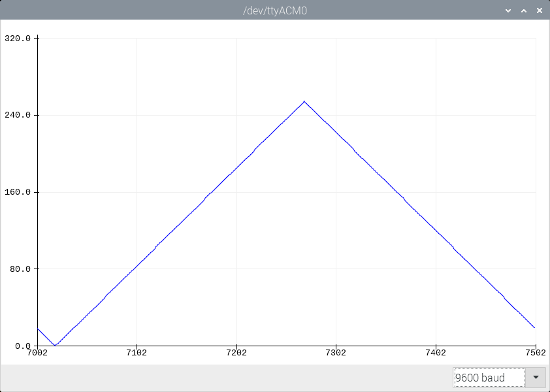Click the 80.0 y-axis label
Screen dimensions: 550x392
point(20,269)
